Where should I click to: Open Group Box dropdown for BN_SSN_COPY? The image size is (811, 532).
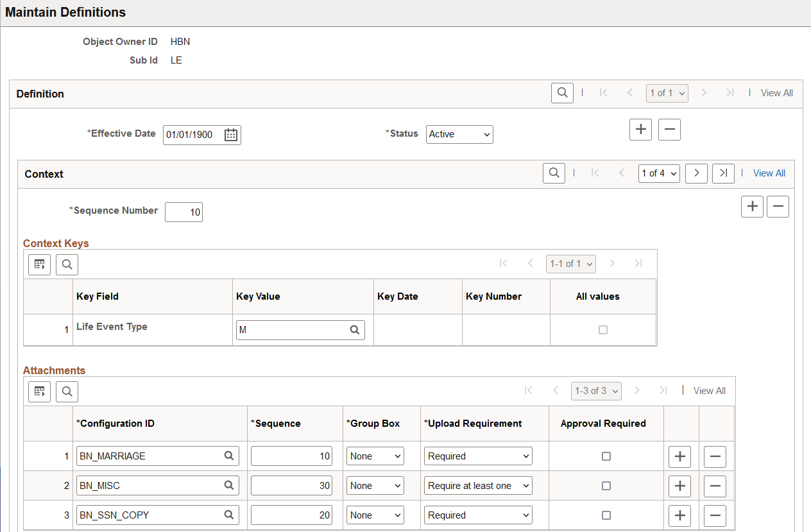375,515
